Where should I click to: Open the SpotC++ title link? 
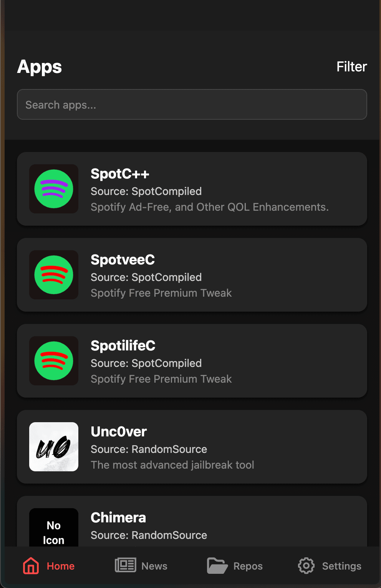point(120,174)
